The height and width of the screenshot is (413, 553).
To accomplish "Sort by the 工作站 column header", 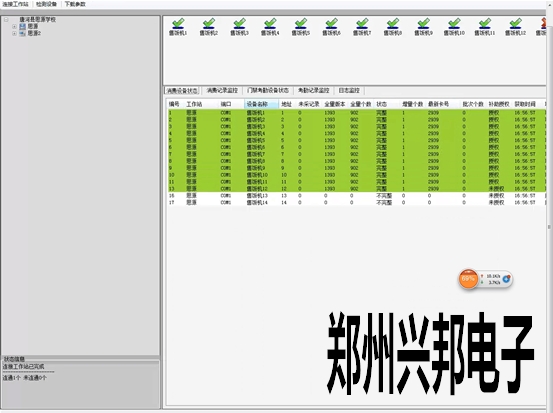I will [x=201, y=104].
